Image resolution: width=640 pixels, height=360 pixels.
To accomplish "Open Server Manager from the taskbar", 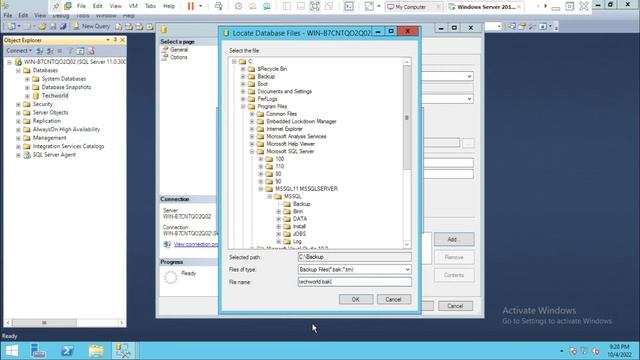I will coord(38,351).
